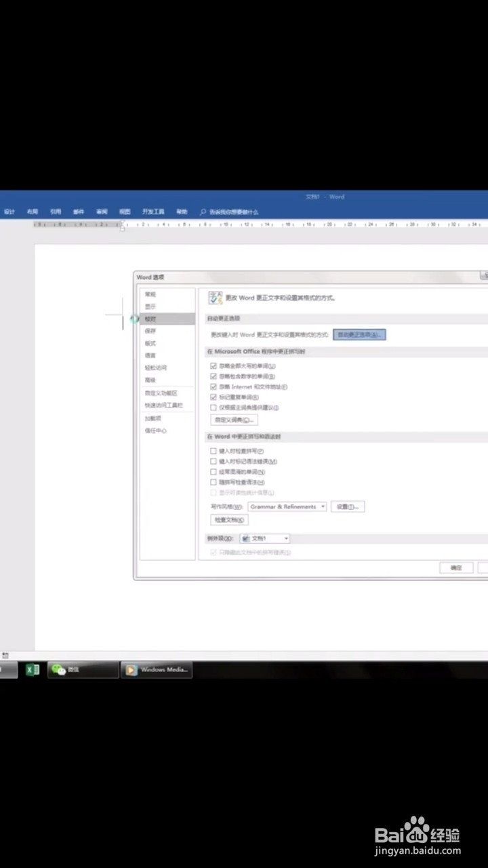Open the Help ribbon tab
488x868 pixels.
point(182,212)
